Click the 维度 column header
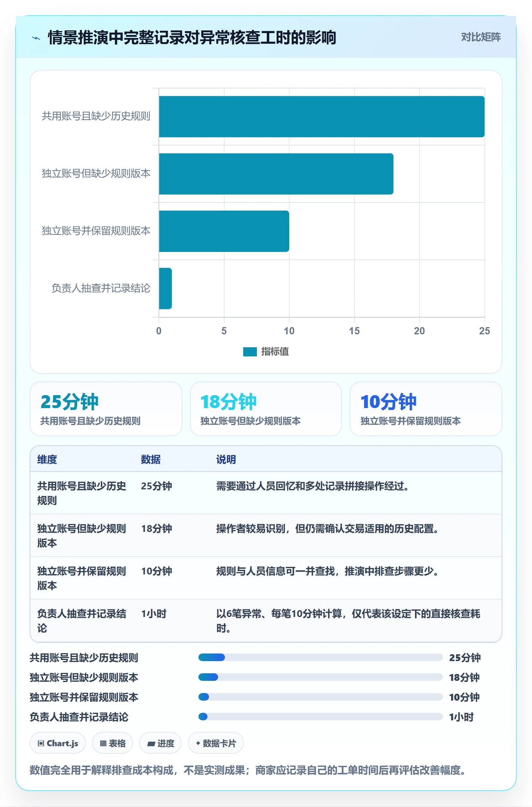The width and height of the screenshot is (532, 807). (47, 459)
